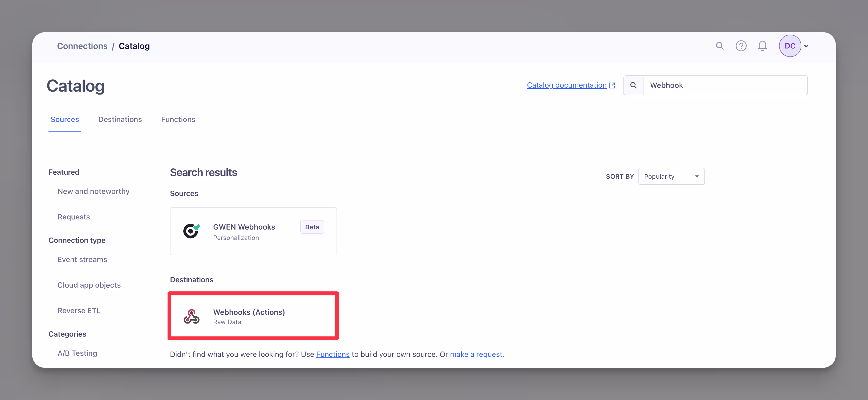Open the help question mark icon

[x=741, y=46]
